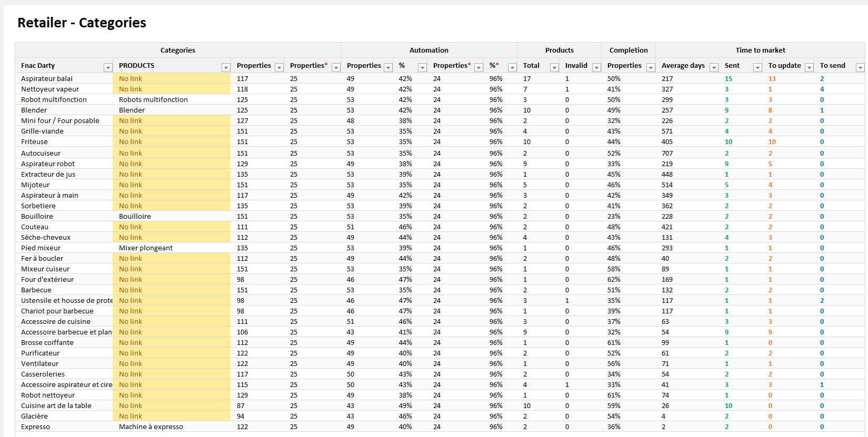Image resolution: width=868 pixels, height=437 pixels.
Task: Expand the To update filter dropdown
Action: [x=809, y=67]
